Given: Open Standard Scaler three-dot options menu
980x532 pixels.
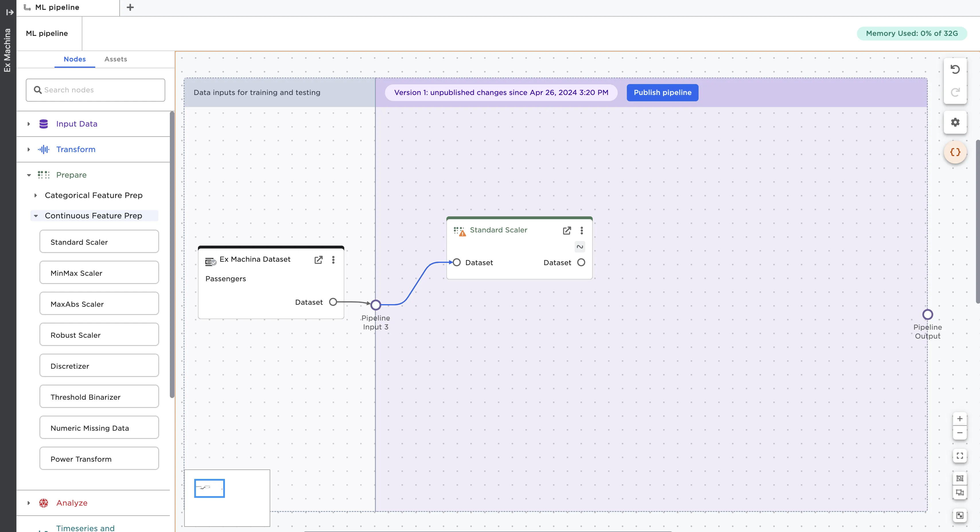Looking at the screenshot, I should (x=581, y=231).
